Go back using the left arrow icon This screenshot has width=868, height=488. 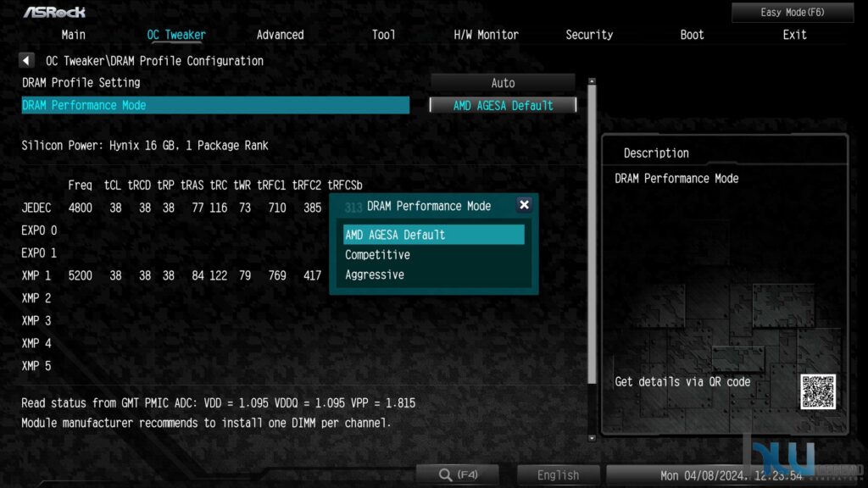click(26, 60)
